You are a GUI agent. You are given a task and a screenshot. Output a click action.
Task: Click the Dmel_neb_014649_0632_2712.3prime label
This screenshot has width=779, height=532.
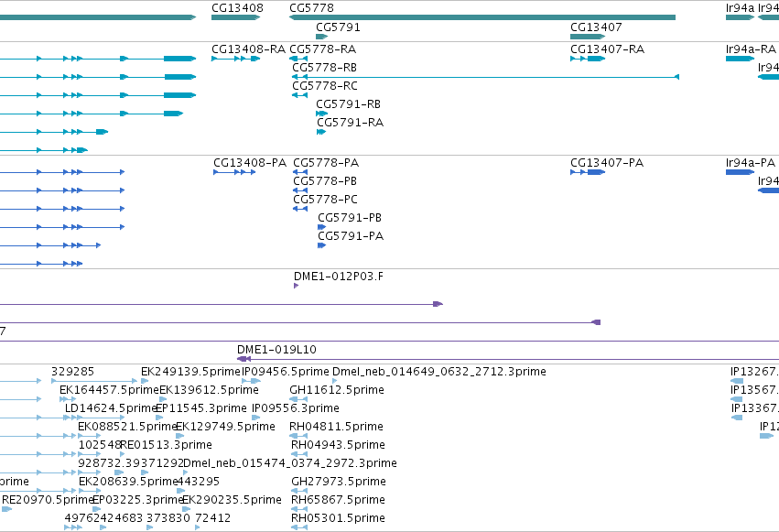(x=439, y=372)
